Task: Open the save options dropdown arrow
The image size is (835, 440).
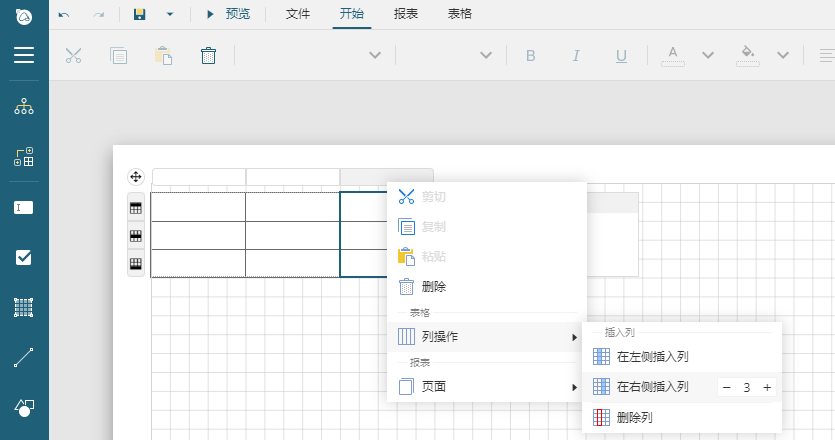Action: click(x=170, y=14)
